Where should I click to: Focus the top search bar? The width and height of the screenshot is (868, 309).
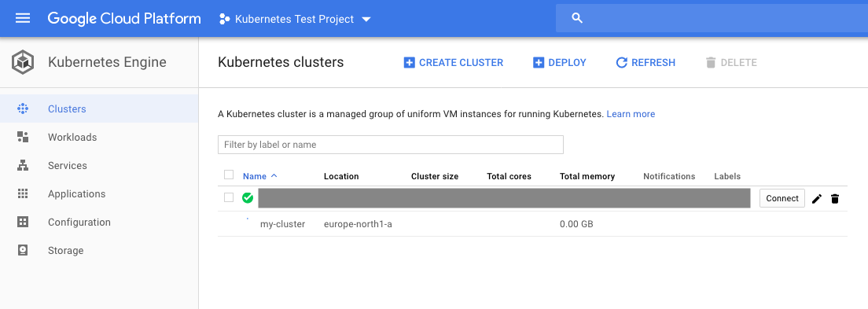click(712, 18)
